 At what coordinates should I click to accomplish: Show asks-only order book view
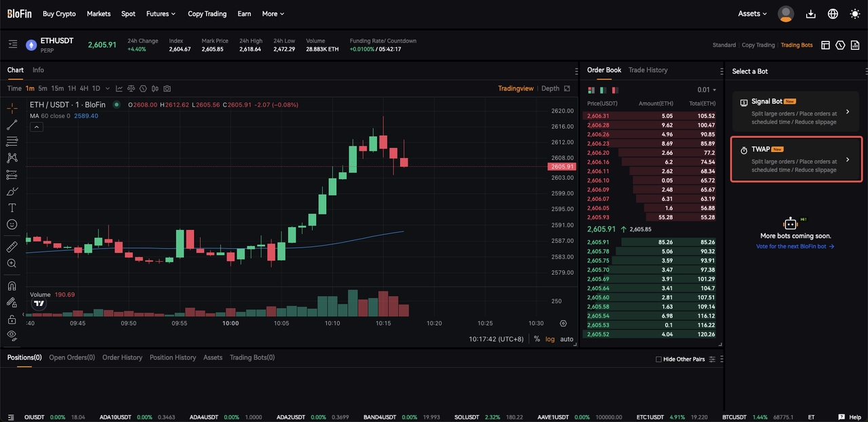615,90
